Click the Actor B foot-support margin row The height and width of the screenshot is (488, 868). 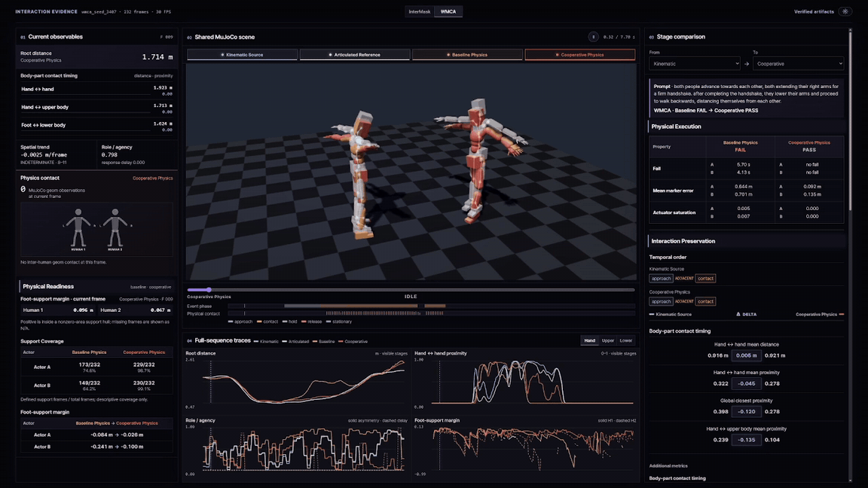[x=96, y=447]
